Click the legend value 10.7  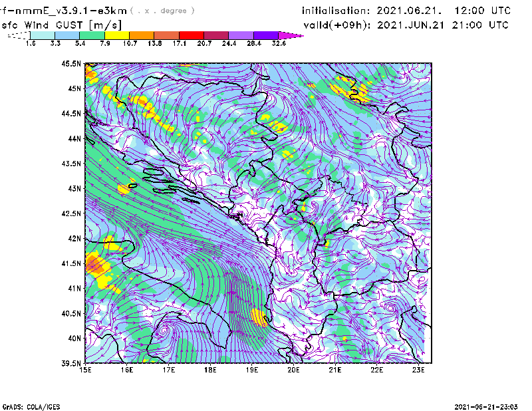pos(130,43)
